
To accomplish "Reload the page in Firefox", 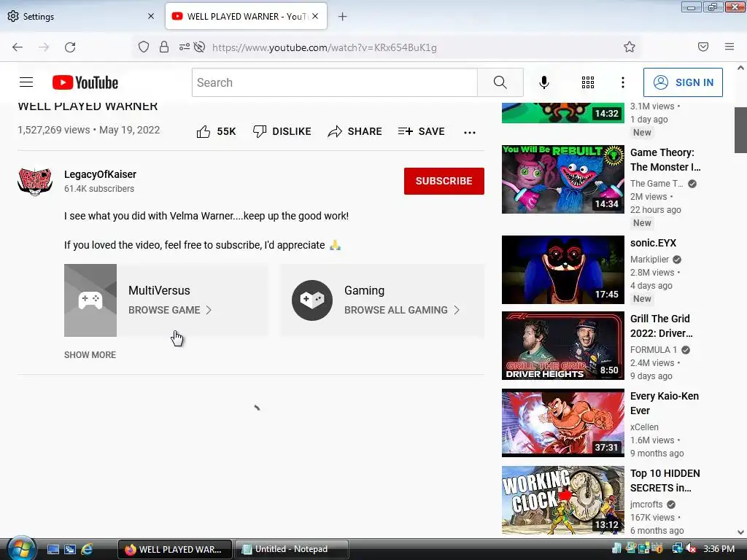I will (x=70, y=47).
